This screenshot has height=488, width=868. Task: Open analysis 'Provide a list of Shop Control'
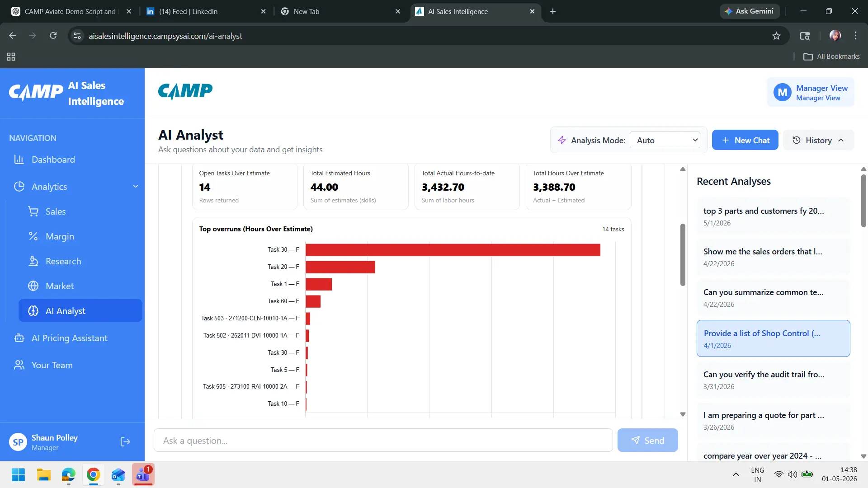coord(773,338)
